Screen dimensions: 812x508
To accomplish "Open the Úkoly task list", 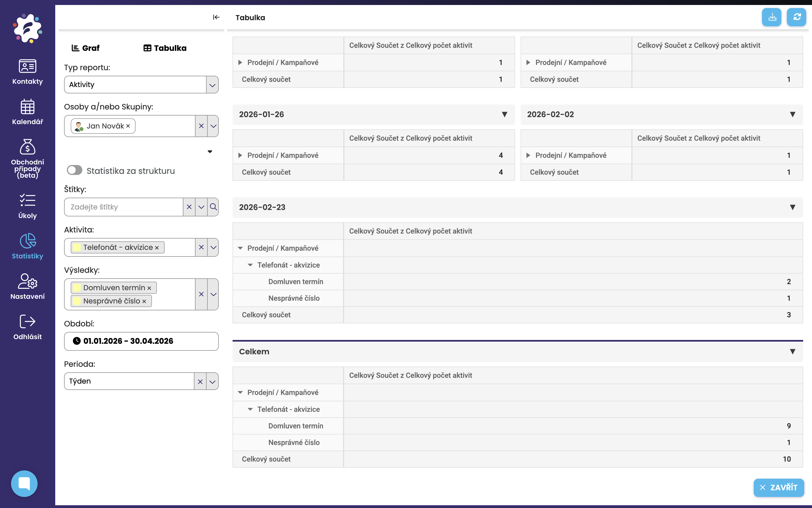I will [28, 206].
